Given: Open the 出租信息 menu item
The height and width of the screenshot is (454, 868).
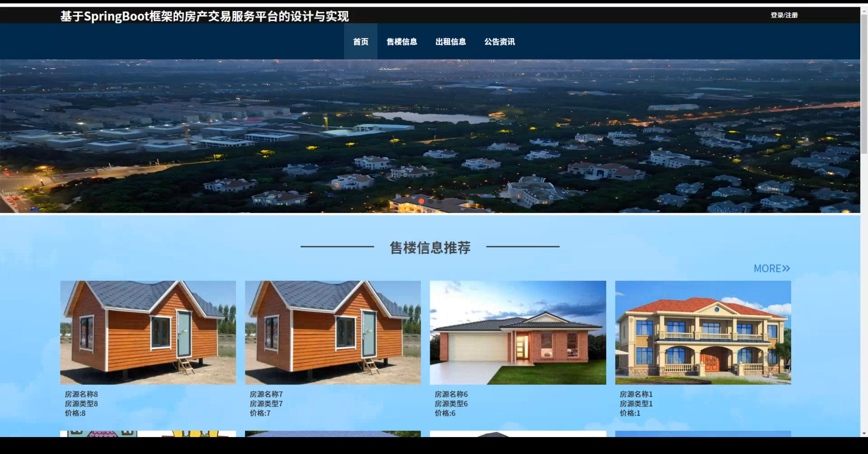Looking at the screenshot, I should [451, 42].
